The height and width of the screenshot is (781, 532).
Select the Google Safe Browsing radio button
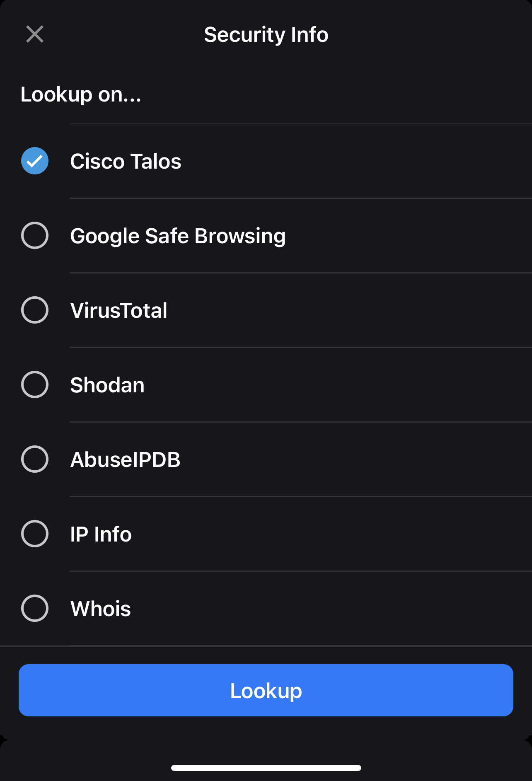tap(35, 236)
